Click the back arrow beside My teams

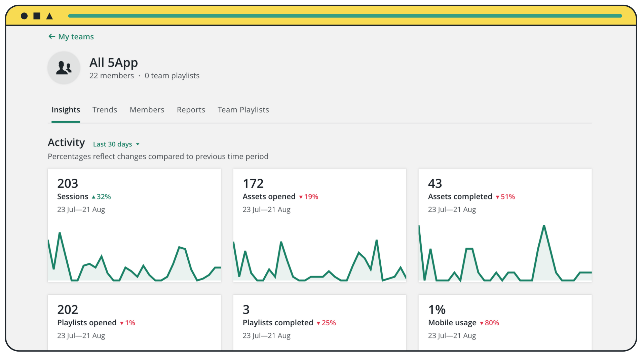(51, 36)
